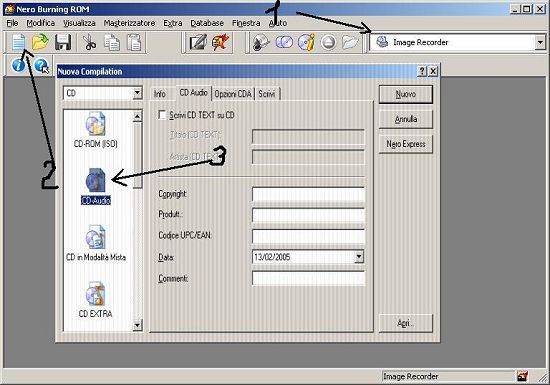Enable Scrivi CD TEXT su CD checkbox
Image resolution: width=550 pixels, height=385 pixels.
(x=162, y=115)
